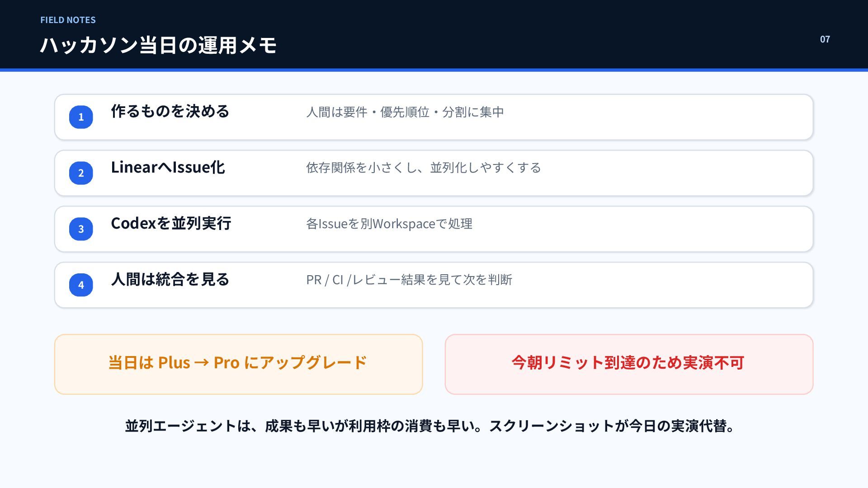Viewport: 868px width, 488px height.
Task: Click the orange Plus → Pro upgrade box
Action: [x=239, y=364]
